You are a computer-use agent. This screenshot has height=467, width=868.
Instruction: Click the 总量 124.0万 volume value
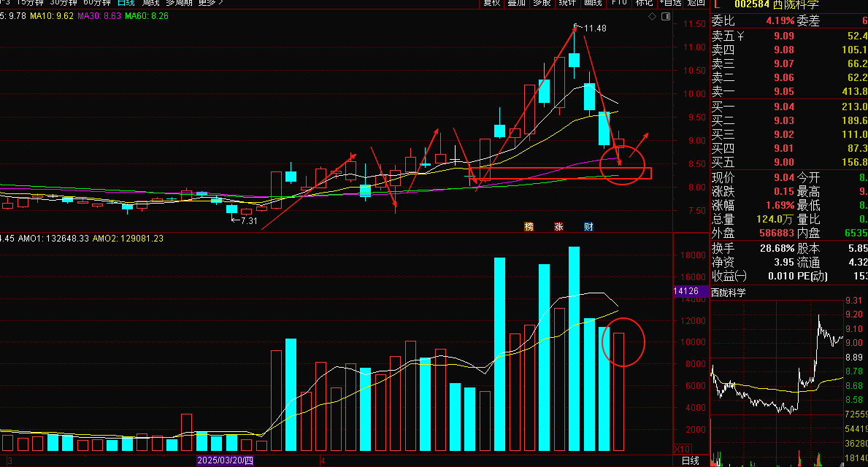tap(775, 219)
